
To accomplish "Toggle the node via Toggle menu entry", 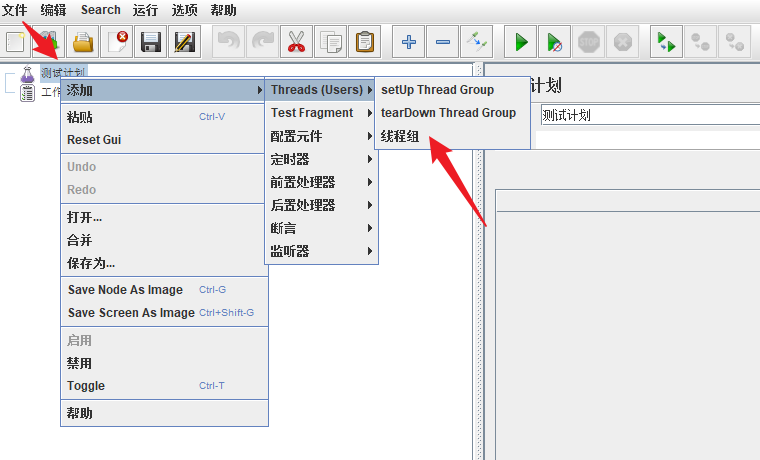I will [86, 386].
